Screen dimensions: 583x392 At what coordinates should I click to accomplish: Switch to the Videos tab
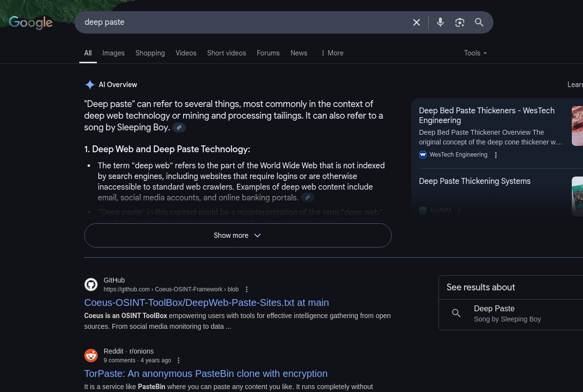tap(186, 53)
